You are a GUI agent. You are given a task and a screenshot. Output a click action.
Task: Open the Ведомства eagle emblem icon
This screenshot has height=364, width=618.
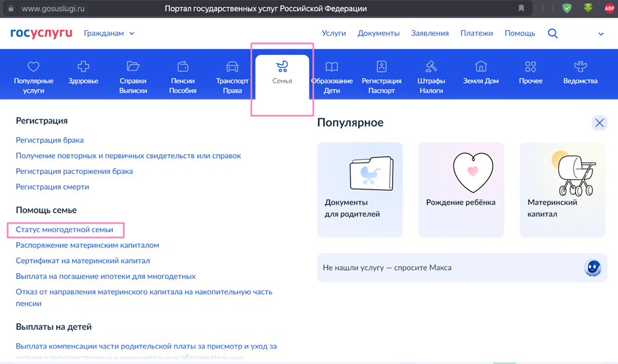point(580,66)
